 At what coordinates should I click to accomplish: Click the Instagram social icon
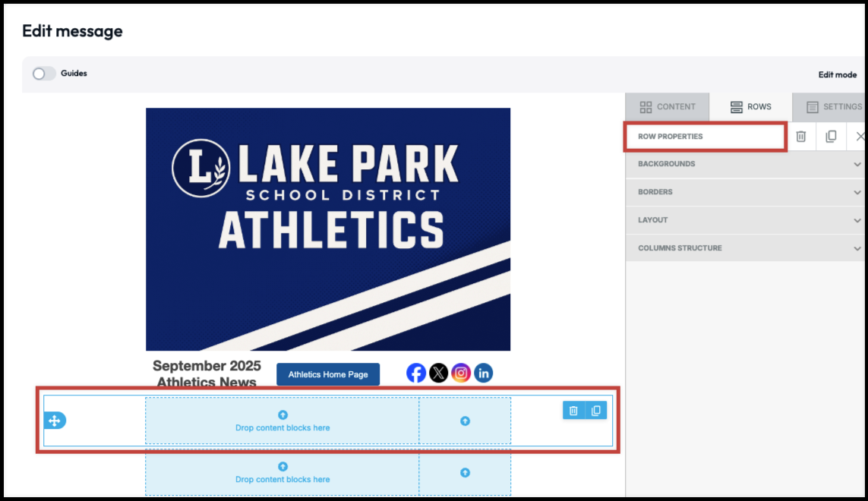pyautogui.click(x=461, y=373)
